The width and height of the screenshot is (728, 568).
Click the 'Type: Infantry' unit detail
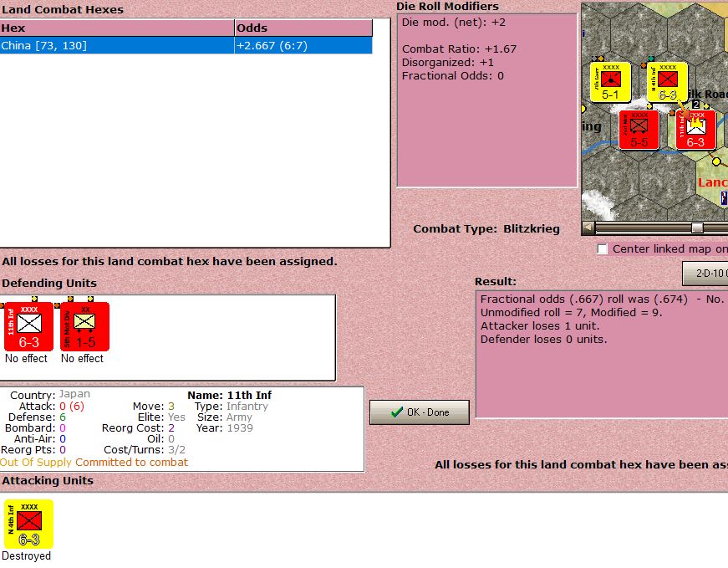tap(232, 407)
